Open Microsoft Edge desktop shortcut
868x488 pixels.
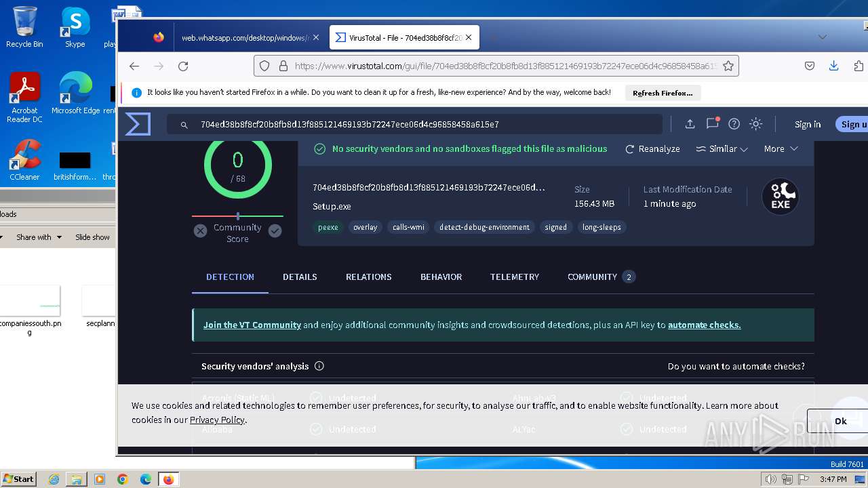[x=75, y=94]
